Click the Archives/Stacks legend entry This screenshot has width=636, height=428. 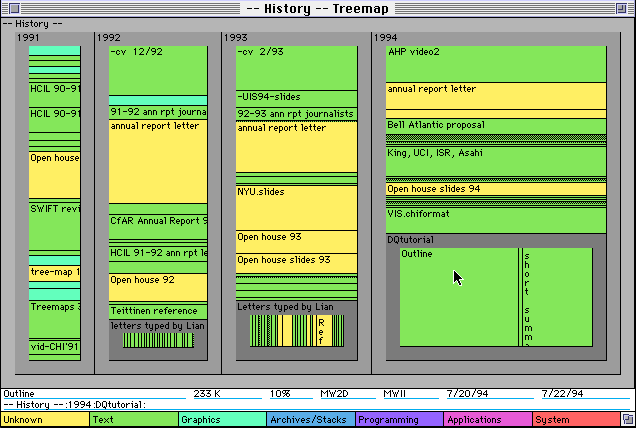point(311,419)
